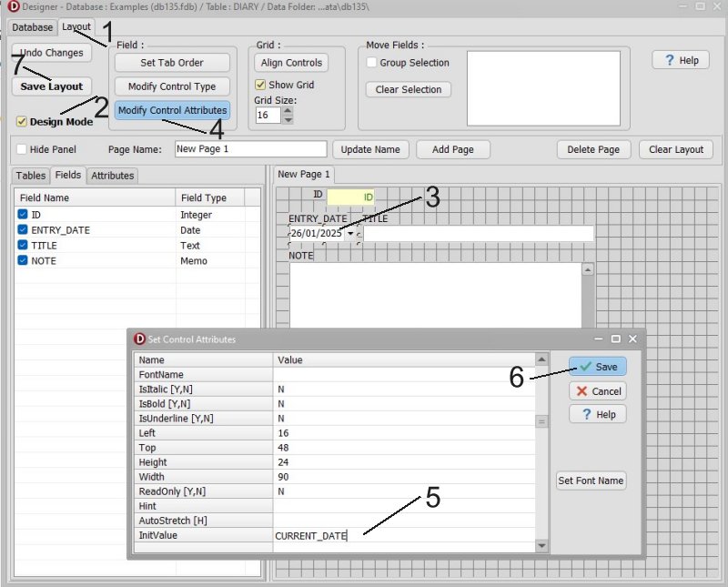Click the Set Control Attributes dialog icon
728x587 pixels.
(139, 339)
